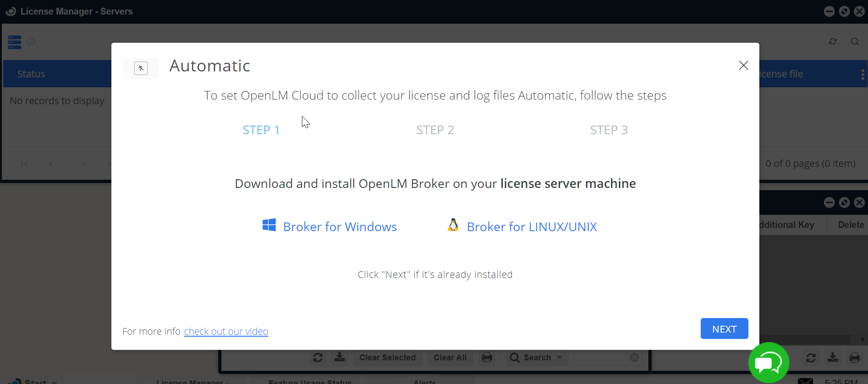Screen dimensions: 868x384
Task: Click the Clear Selected button
Action: (387, 358)
